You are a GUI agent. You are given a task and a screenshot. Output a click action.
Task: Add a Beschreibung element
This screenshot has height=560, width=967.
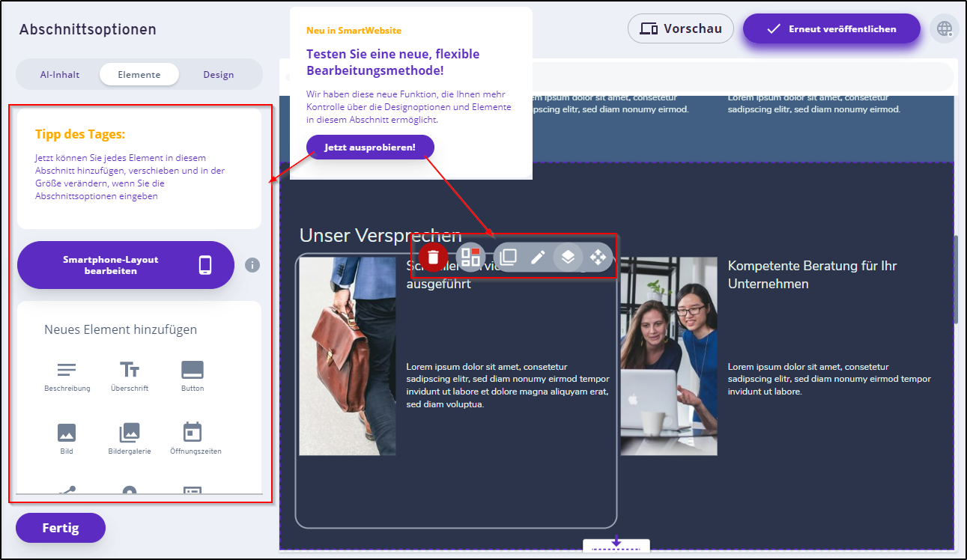67,376
